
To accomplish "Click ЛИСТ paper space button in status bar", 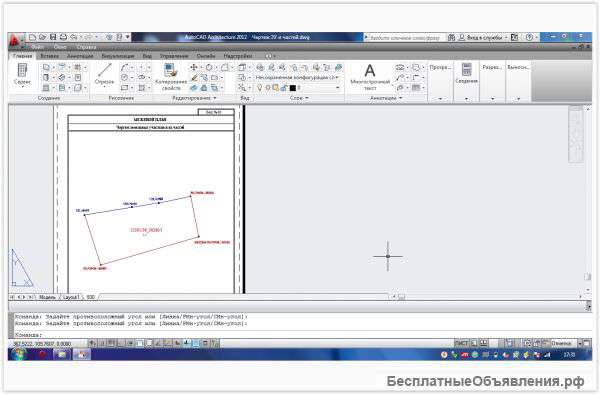I will (461, 344).
